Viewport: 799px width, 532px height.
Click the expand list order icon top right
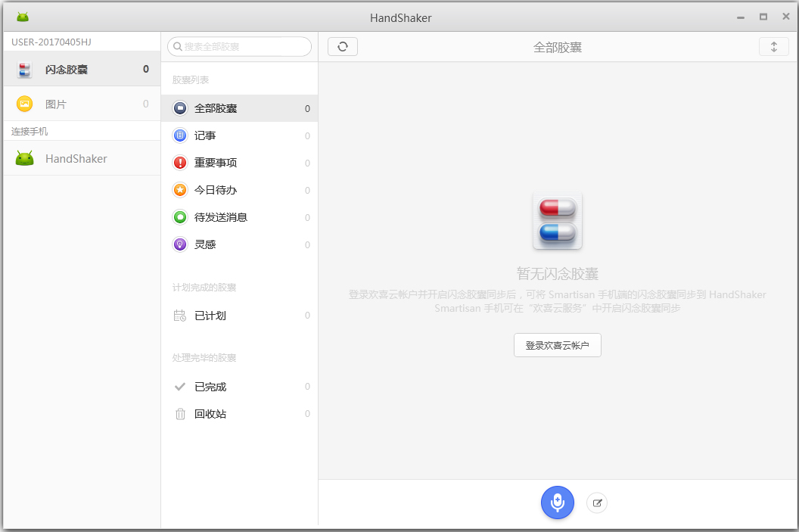773,46
